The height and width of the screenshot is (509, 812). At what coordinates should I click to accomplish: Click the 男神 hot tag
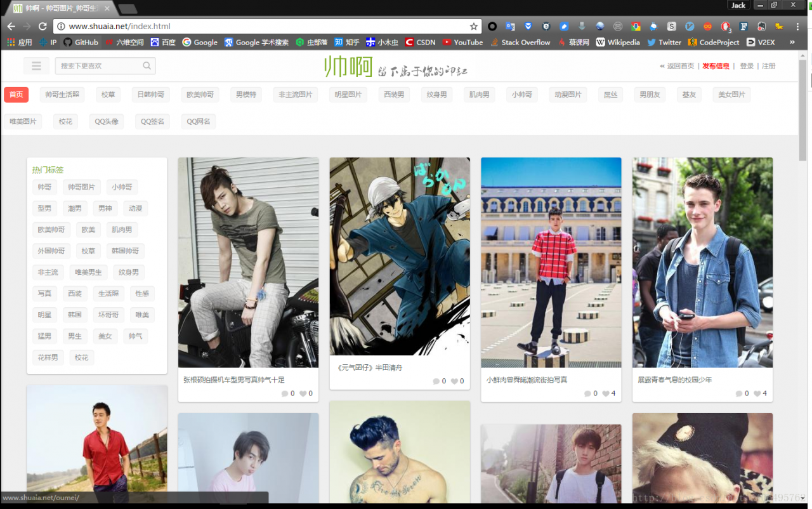[105, 208]
